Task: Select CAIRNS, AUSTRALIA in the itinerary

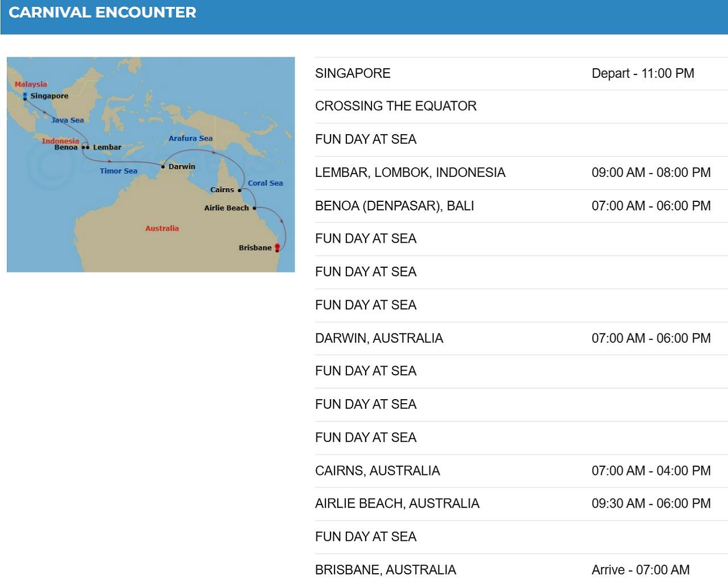Action: tap(378, 471)
